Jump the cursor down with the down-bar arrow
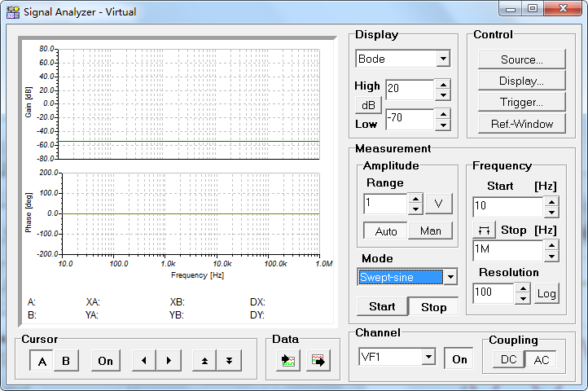This screenshot has width=588, height=391. [x=229, y=361]
